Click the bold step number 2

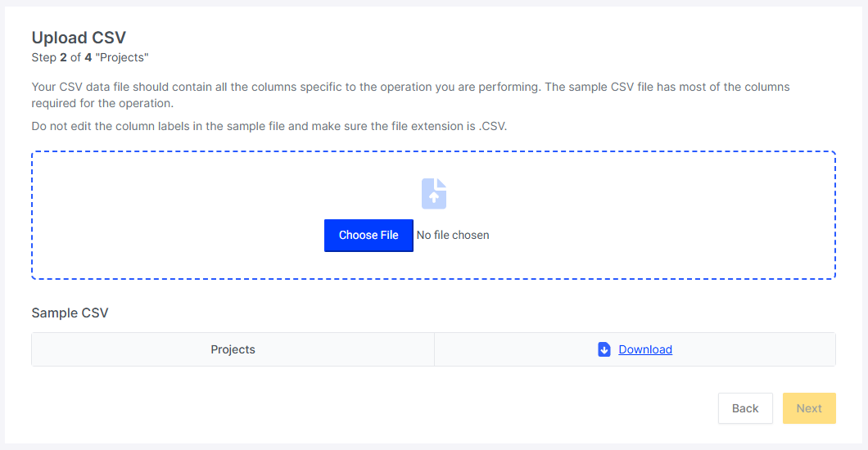pos(63,57)
